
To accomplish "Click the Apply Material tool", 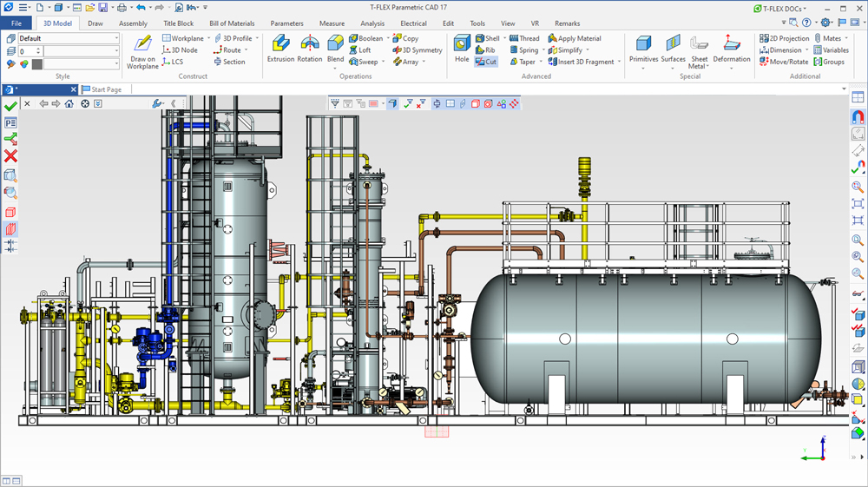I will (575, 38).
